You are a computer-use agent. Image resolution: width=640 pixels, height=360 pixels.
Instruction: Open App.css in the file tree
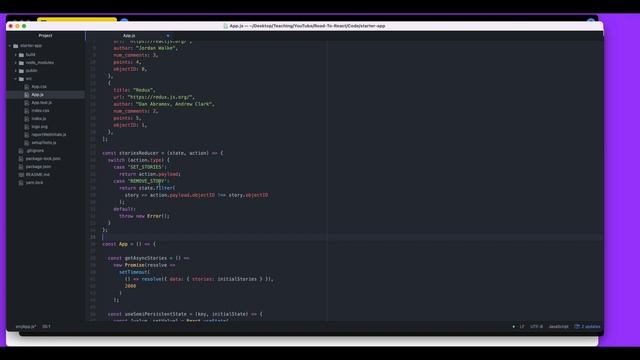pyautogui.click(x=39, y=87)
